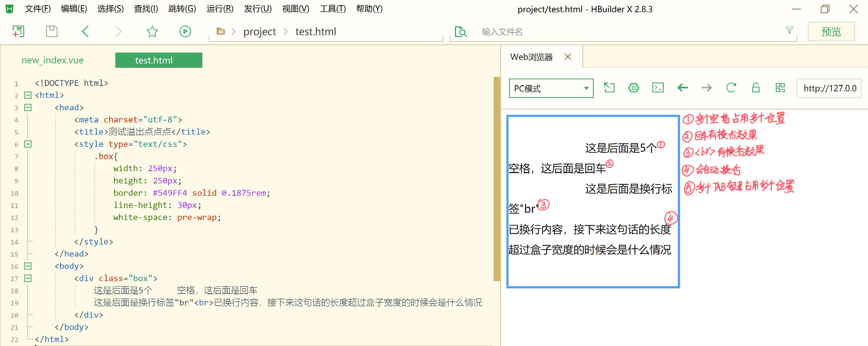Click test.html in the breadcrumb
This screenshot has height=346, width=868.
[x=316, y=32]
